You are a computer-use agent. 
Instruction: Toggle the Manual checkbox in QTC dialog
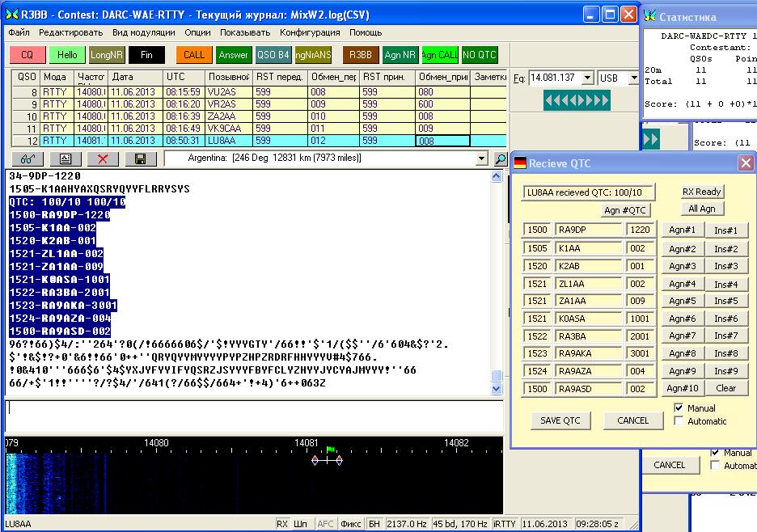pyautogui.click(x=679, y=408)
